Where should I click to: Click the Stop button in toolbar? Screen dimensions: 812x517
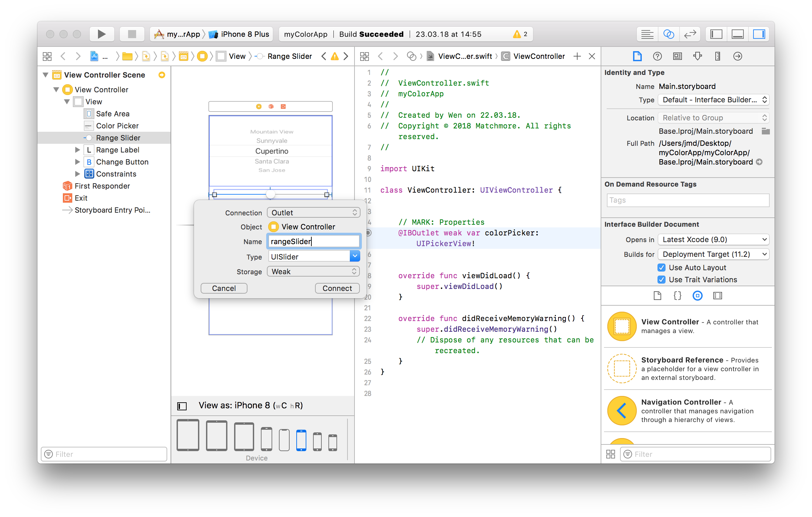click(132, 34)
